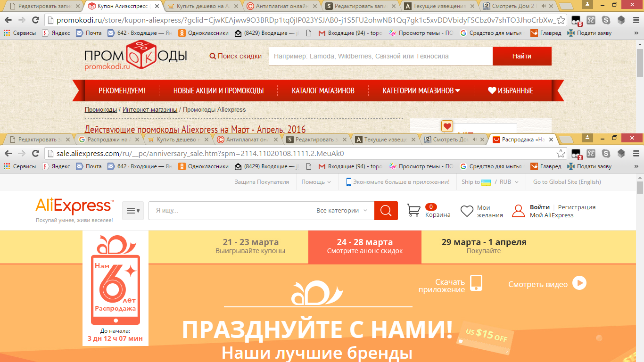Open the wishlist heart icon
644x362 pixels.
point(467,211)
